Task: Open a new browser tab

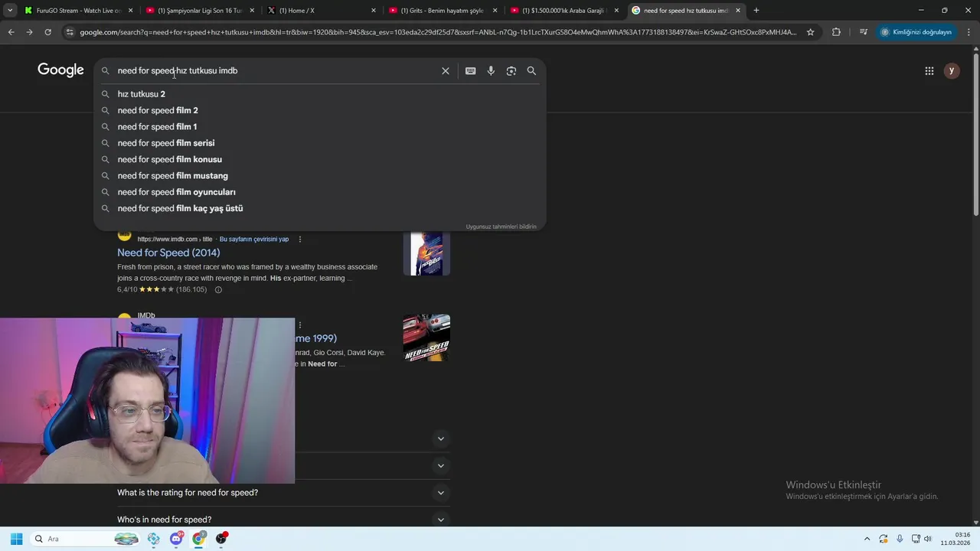Action: tap(756, 11)
